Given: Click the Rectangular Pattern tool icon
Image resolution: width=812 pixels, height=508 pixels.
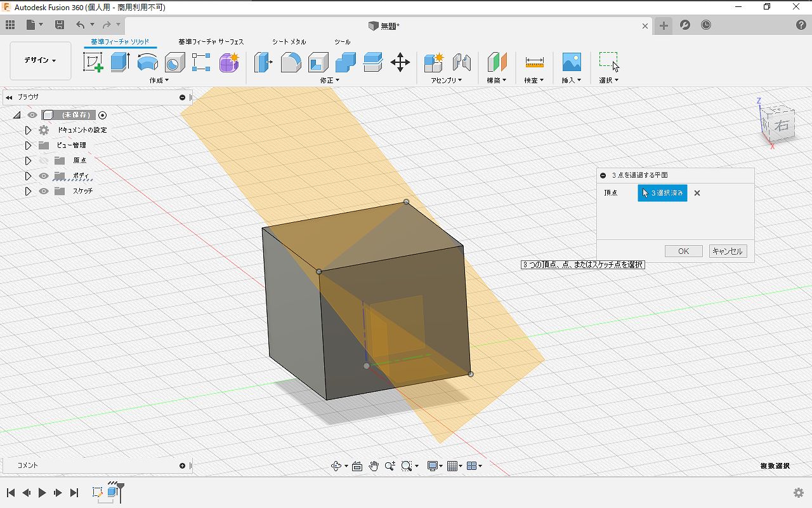Looking at the screenshot, I should pos(201,62).
